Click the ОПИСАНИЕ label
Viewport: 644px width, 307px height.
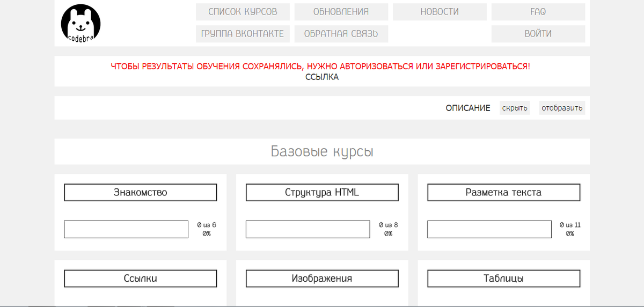point(468,108)
